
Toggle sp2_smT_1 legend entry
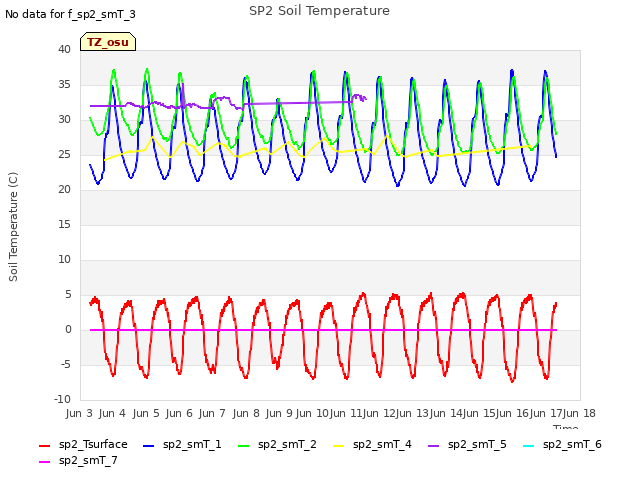(x=182, y=444)
